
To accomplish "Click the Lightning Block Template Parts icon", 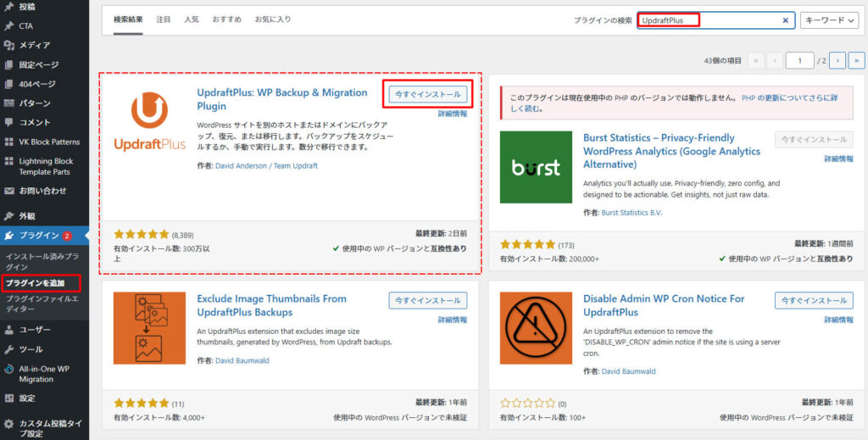I will point(8,161).
